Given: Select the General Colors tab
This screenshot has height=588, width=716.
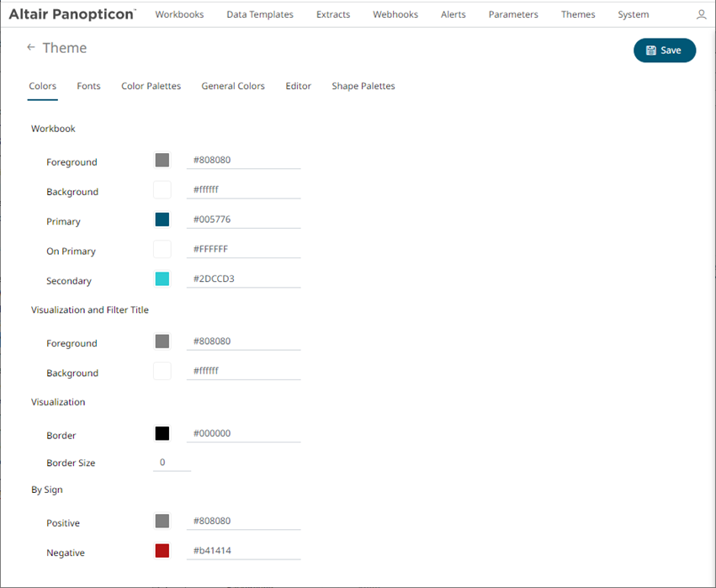Looking at the screenshot, I should [x=233, y=86].
